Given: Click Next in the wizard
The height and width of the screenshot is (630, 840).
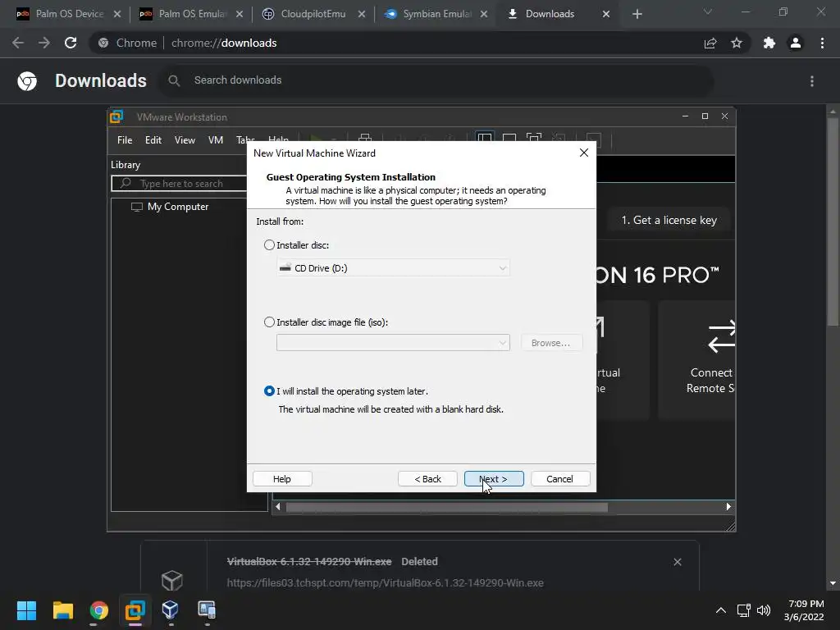Looking at the screenshot, I should click(x=494, y=479).
